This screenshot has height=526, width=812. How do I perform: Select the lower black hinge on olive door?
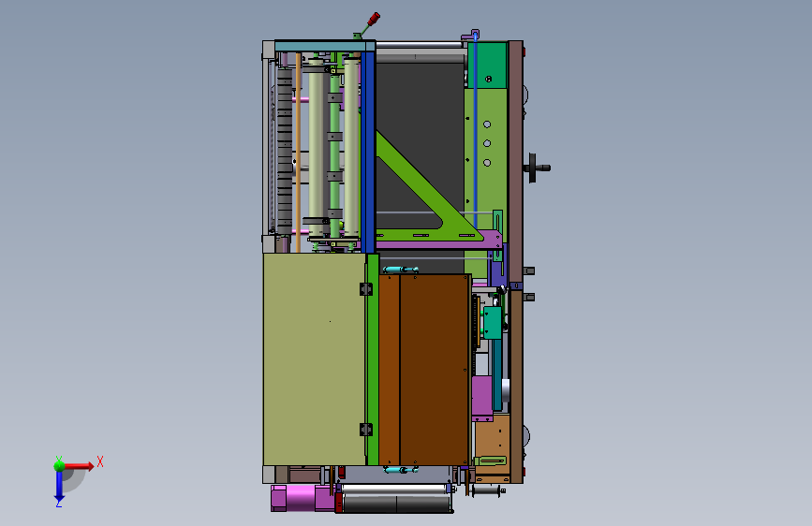[366, 430]
